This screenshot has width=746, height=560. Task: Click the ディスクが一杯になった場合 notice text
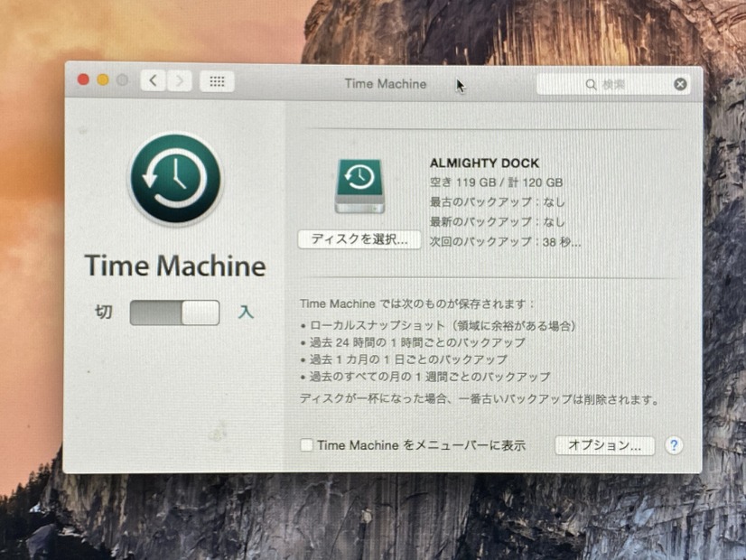480,398
